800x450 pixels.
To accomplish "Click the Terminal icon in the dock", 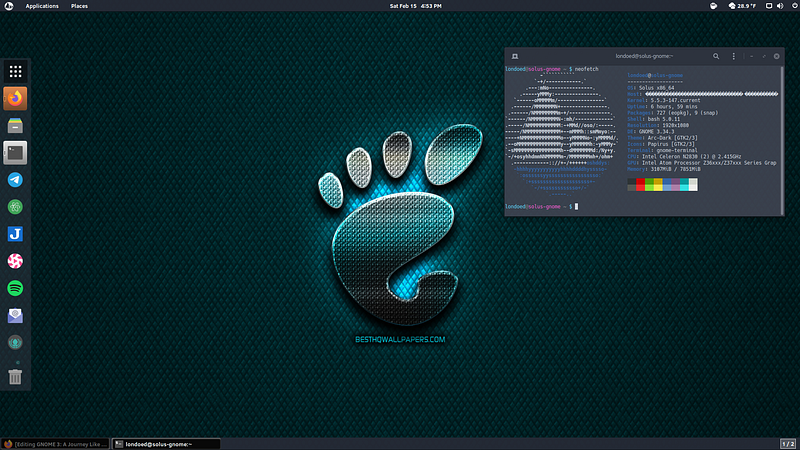I will (15, 153).
